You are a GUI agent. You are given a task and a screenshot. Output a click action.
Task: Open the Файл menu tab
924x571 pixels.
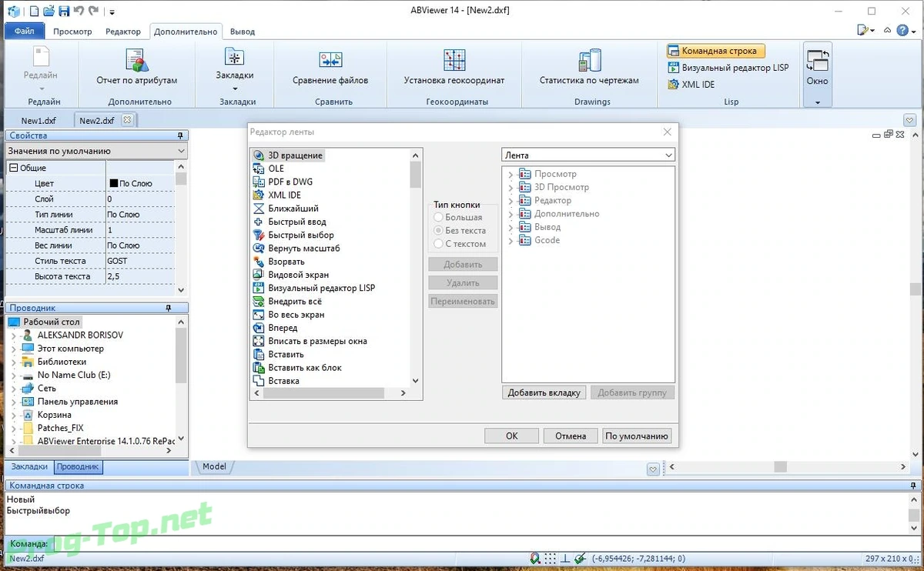coord(24,32)
